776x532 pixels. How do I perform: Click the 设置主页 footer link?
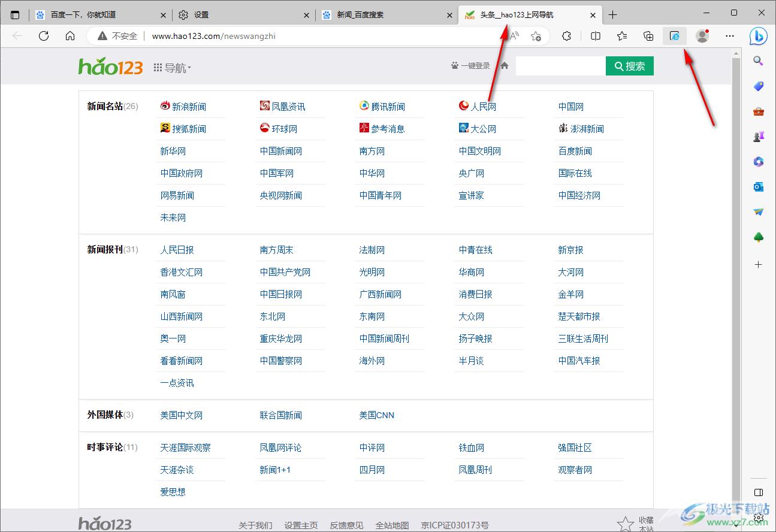[301, 525]
